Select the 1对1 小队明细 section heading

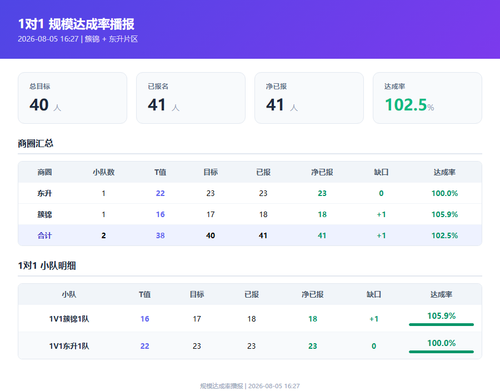click(x=47, y=266)
